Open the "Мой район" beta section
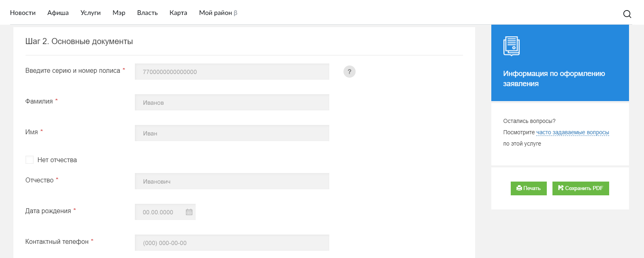The width and height of the screenshot is (644, 258). tap(218, 13)
